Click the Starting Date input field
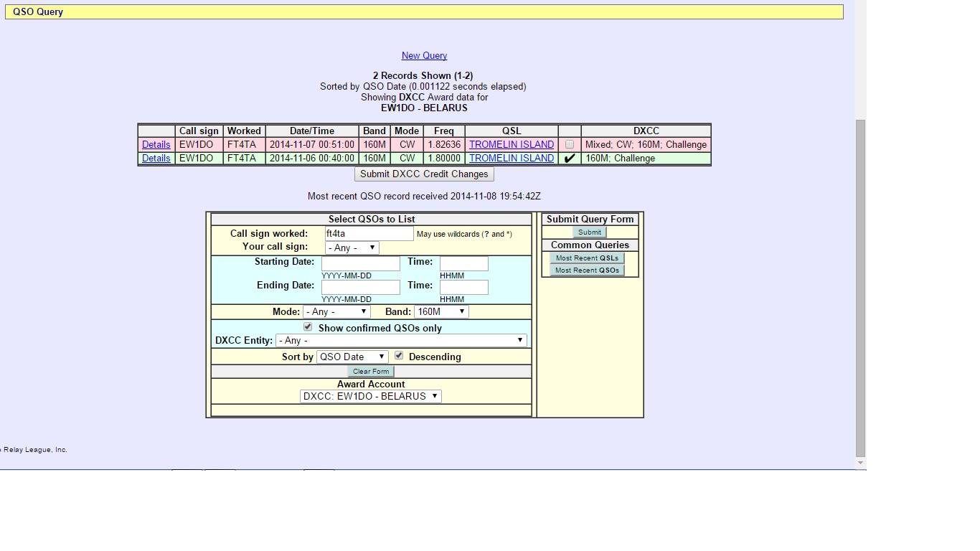This screenshot has height=551, width=980. 360,264
